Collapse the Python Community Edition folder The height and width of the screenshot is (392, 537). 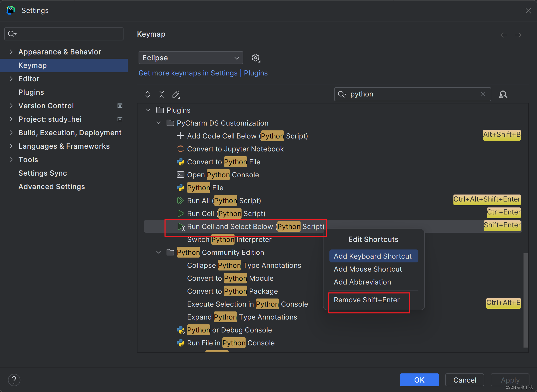click(159, 252)
